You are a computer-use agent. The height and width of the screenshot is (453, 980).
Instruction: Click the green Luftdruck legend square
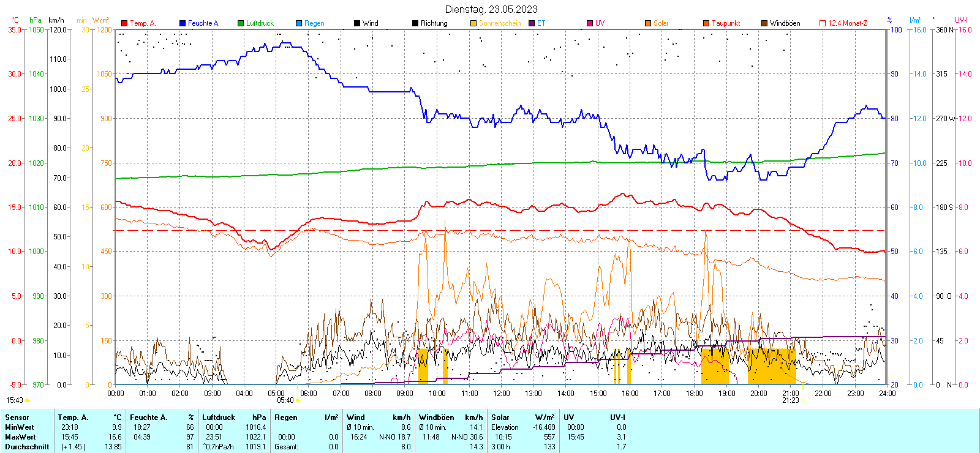241,23
